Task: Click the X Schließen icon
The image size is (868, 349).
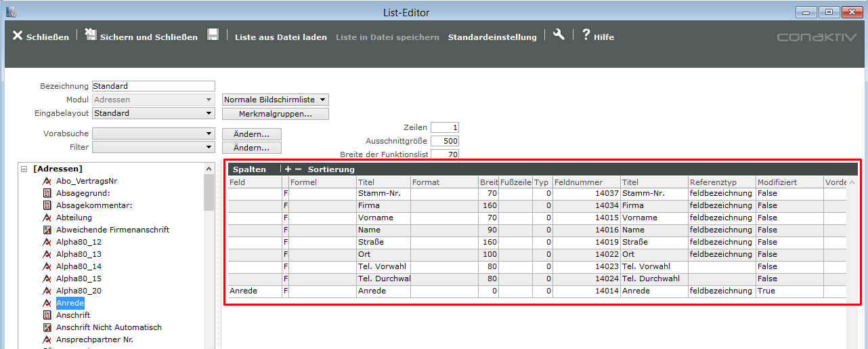Action: tap(18, 36)
